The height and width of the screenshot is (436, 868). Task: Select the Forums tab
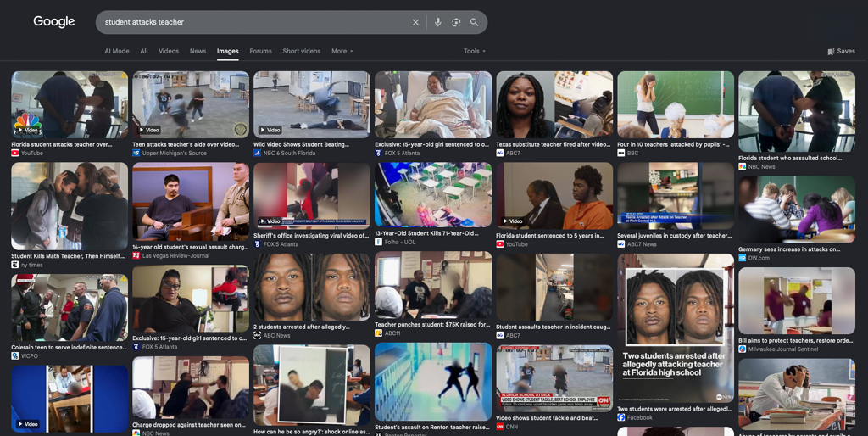(x=261, y=51)
